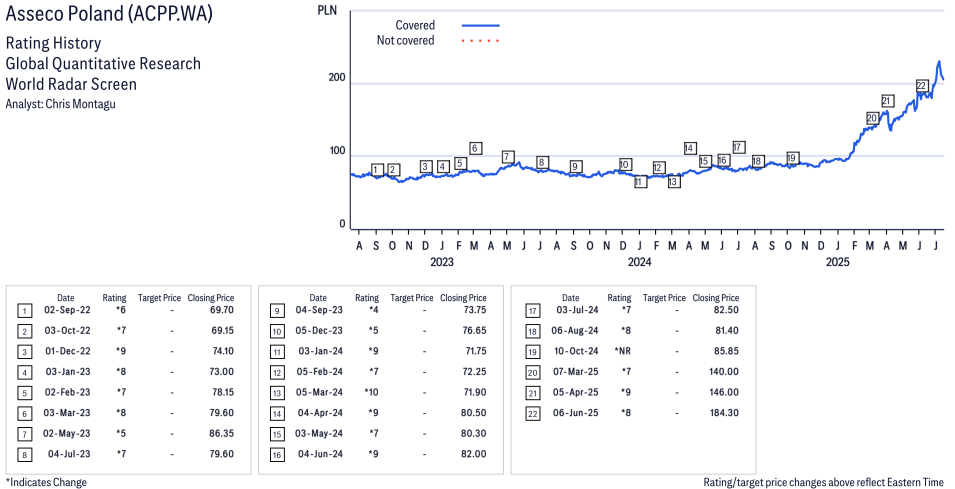Select the date 03-Jan-23
The image size is (955, 489).
[68, 372]
